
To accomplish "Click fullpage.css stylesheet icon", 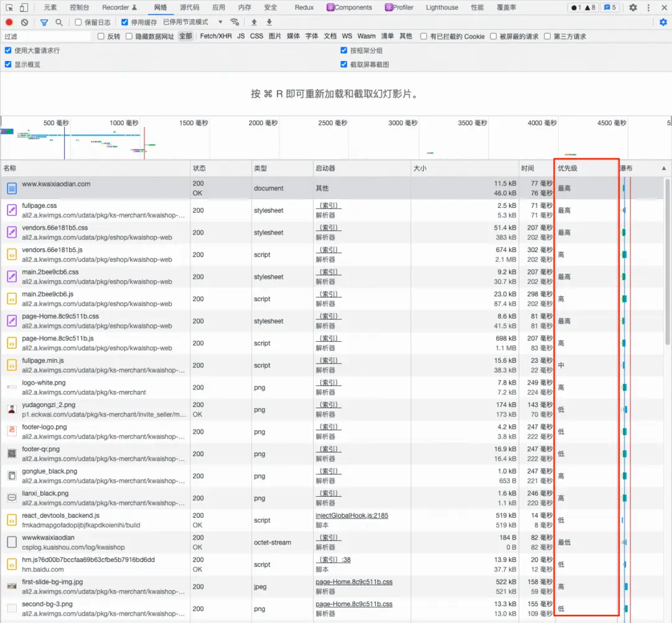I will click(12, 210).
